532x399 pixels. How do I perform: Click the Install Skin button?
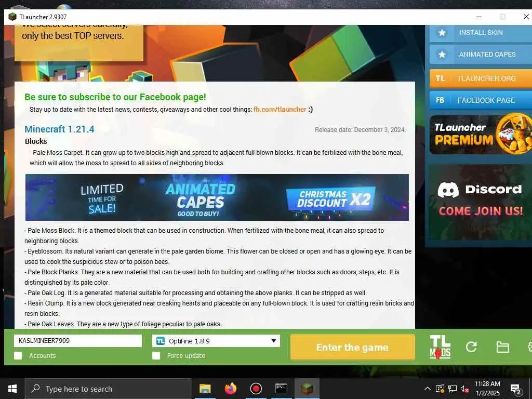click(481, 33)
